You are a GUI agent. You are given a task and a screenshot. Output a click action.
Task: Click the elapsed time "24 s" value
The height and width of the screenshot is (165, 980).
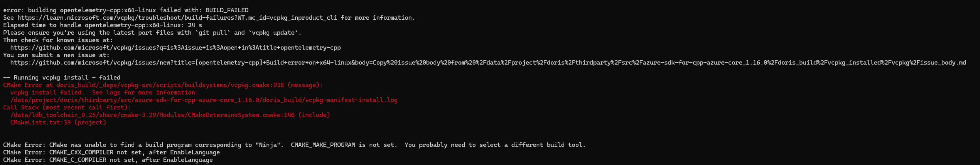click(195, 25)
